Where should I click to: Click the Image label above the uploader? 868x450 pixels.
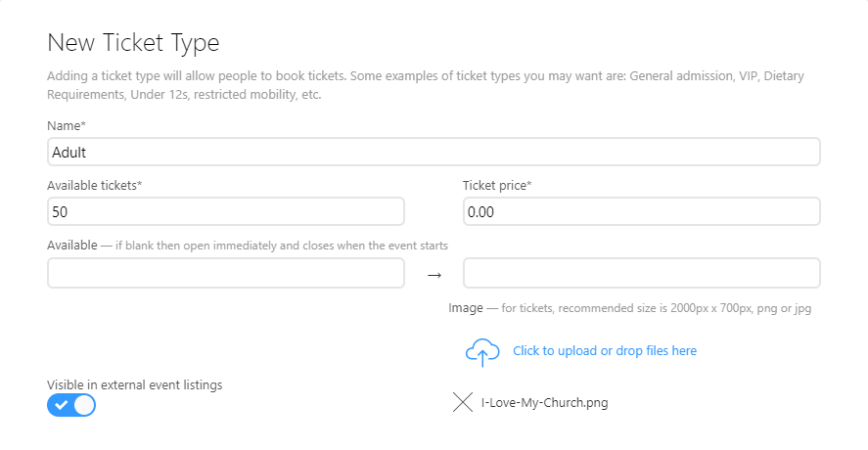click(x=466, y=308)
